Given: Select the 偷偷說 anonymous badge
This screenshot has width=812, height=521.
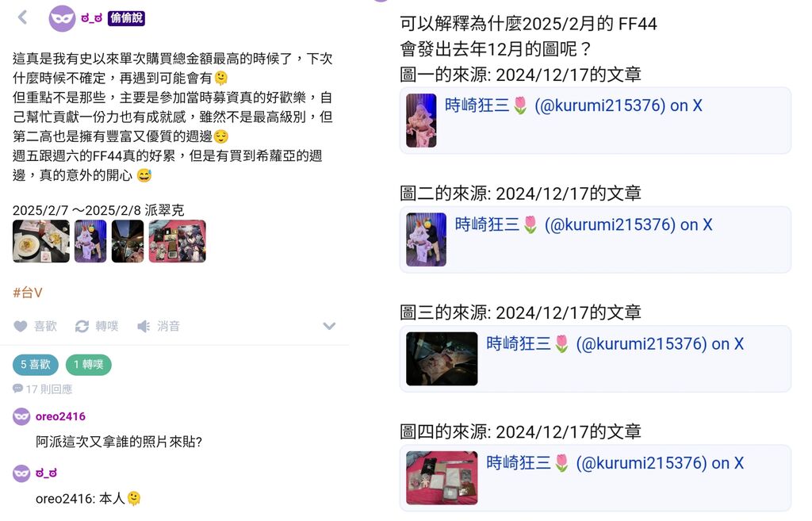Looking at the screenshot, I should tap(126, 18).
